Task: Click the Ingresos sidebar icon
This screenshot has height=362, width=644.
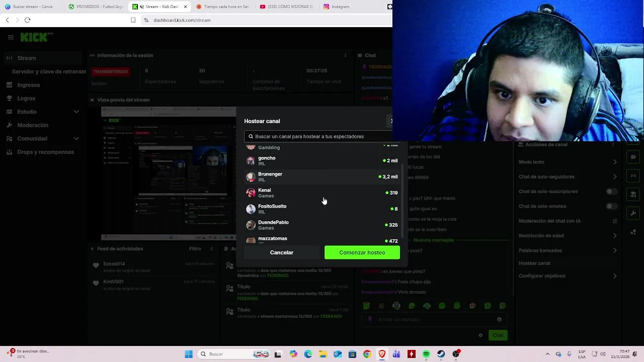Action: tap(9, 85)
